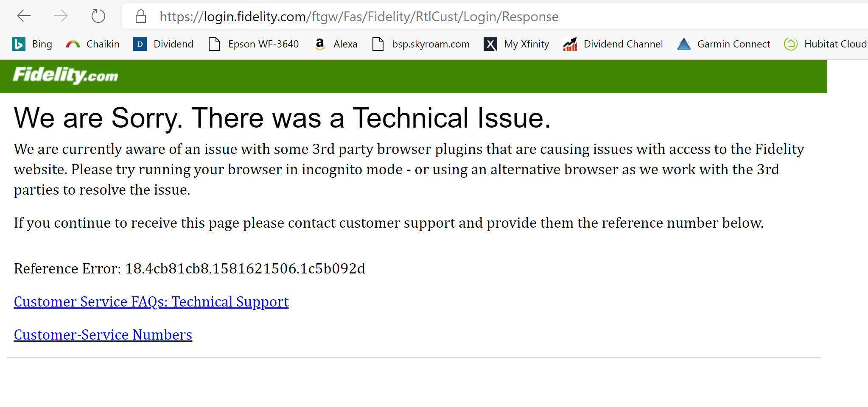The height and width of the screenshot is (407, 868).
Task: Open the Epson WF-3640 bookmark
Action: click(254, 44)
